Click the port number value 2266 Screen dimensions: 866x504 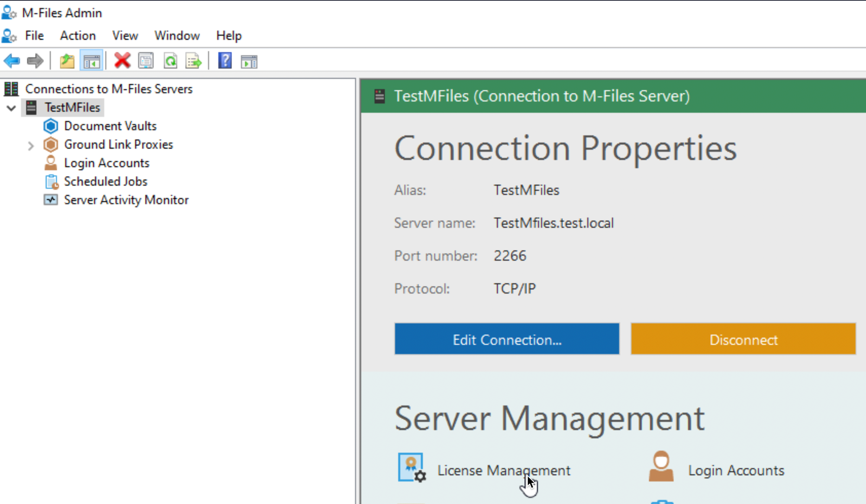coord(510,256)
